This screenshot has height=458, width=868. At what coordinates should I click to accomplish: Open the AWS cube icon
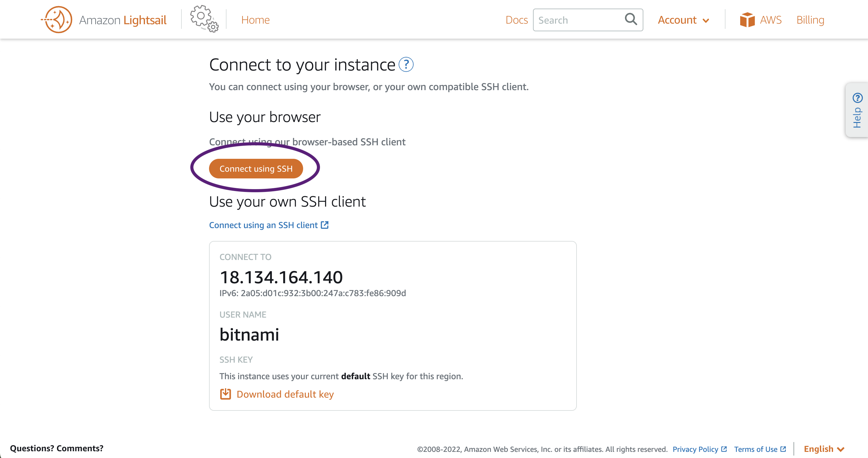[747, 20]
